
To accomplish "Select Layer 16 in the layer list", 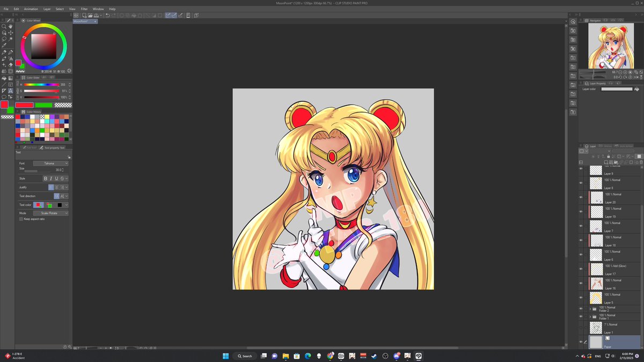I will pyautogui.click(x=614, y=283).
